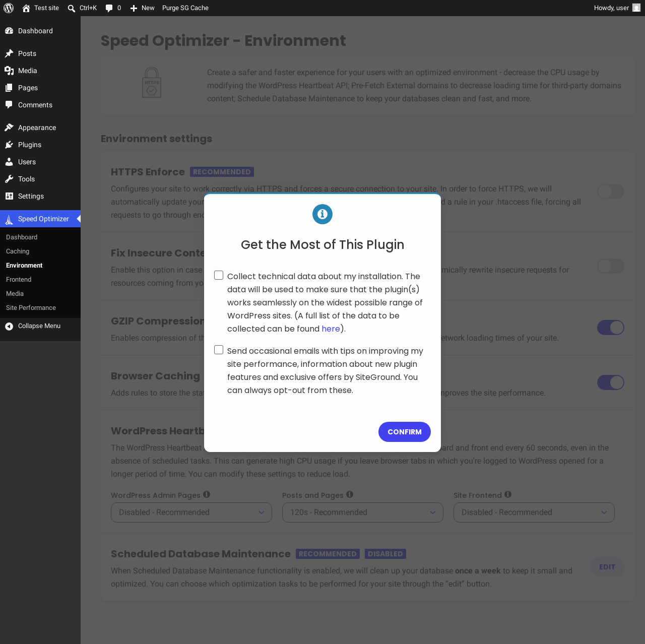Click the Pages icon in sidebar
The height and width of the screenshot is (644, 645).
point(9,88)
